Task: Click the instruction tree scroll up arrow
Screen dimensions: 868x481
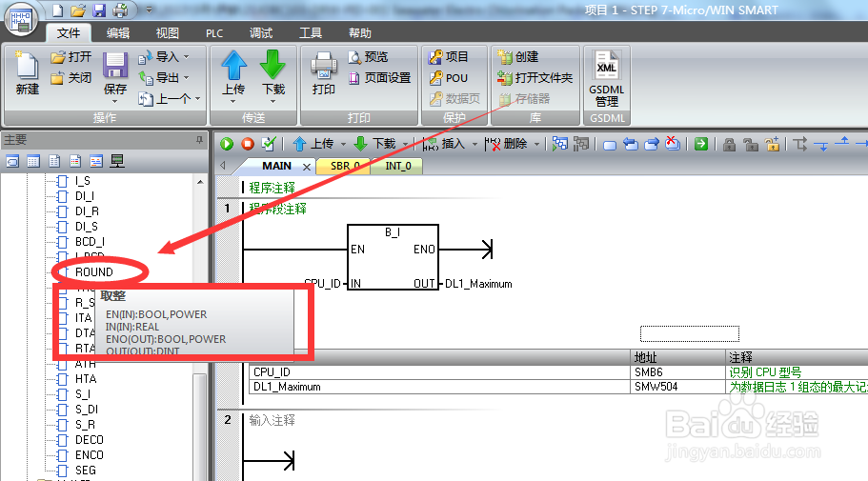Action: tap(200, 182)
